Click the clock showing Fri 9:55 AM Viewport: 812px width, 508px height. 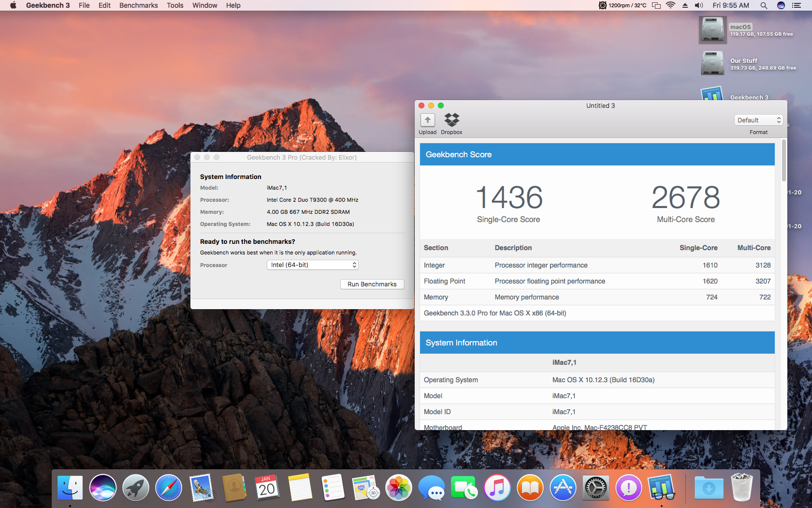pyautogui.click(x=731, y=5)
